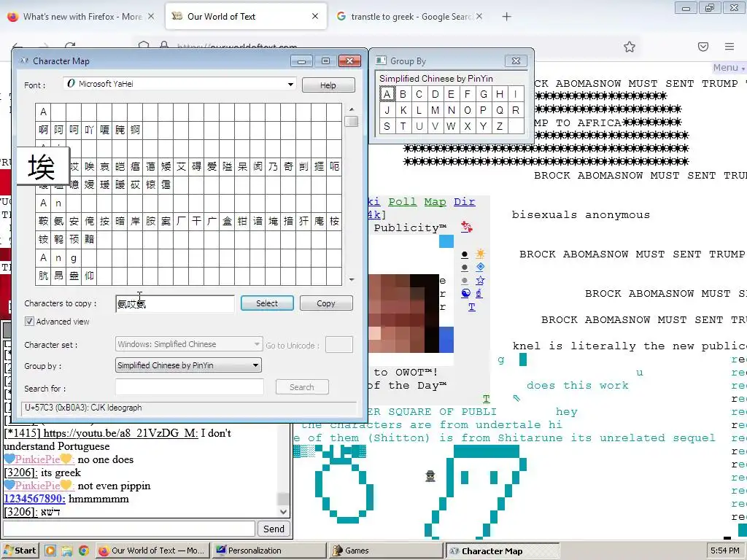
Task: Click the chat log scroll-down arrow
Action: tap(284, 512)
